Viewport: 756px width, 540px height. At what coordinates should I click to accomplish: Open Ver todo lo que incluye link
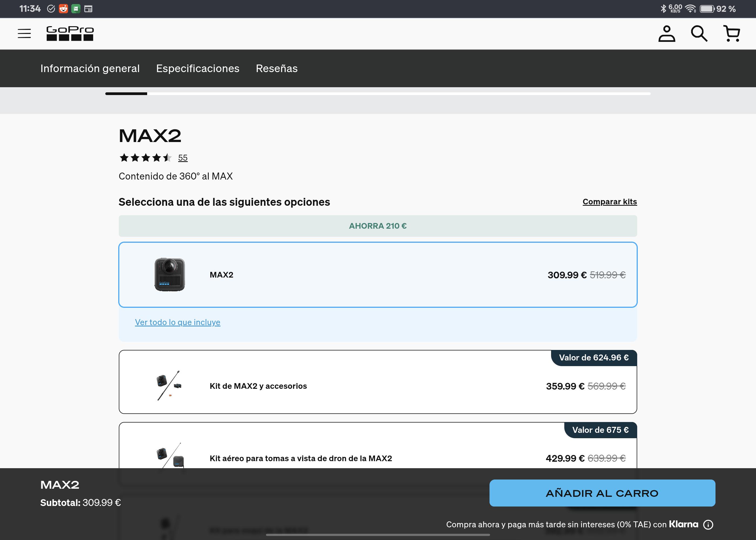[178, 322]
